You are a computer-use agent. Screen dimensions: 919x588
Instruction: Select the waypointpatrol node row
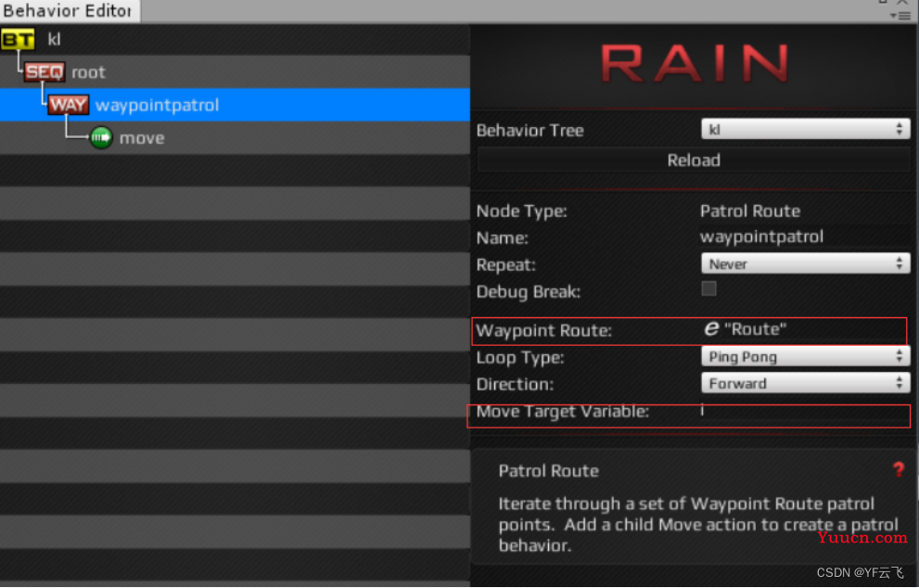[x=235, y=105]
